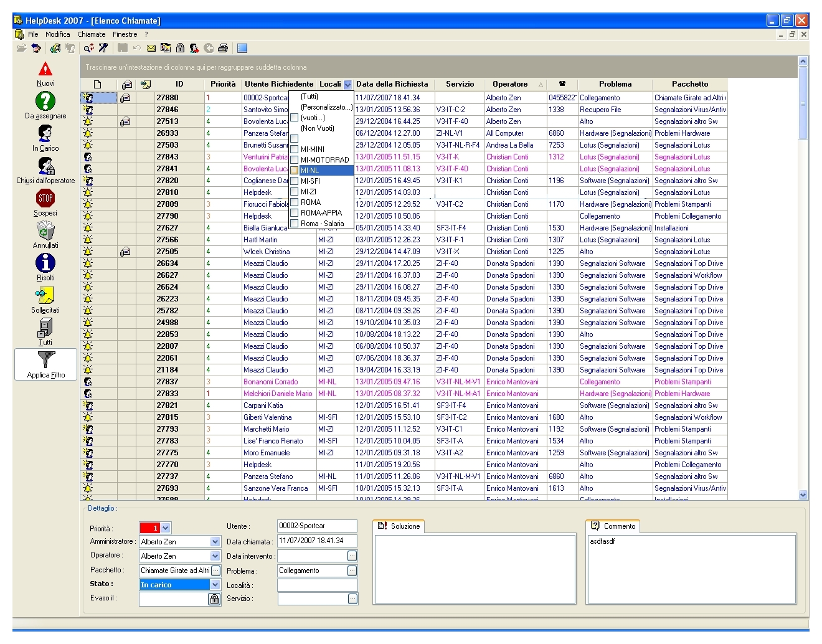Switch to the Commento tab

[x=613, y=526]
